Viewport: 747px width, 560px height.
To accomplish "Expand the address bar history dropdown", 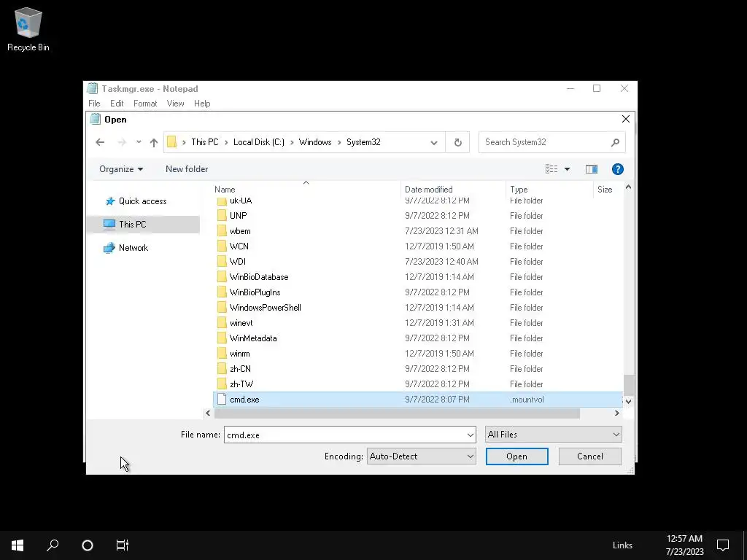I will (433, 142).
